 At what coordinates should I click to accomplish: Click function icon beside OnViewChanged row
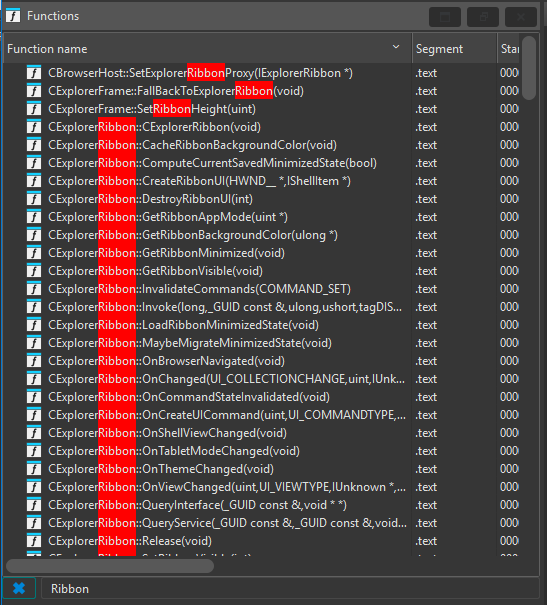34,487
